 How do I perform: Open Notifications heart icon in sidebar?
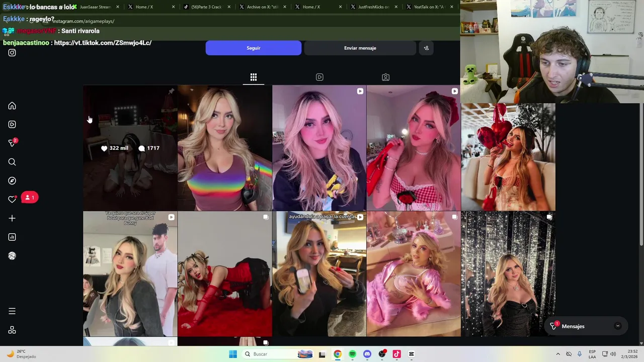(x=12, y=199)
